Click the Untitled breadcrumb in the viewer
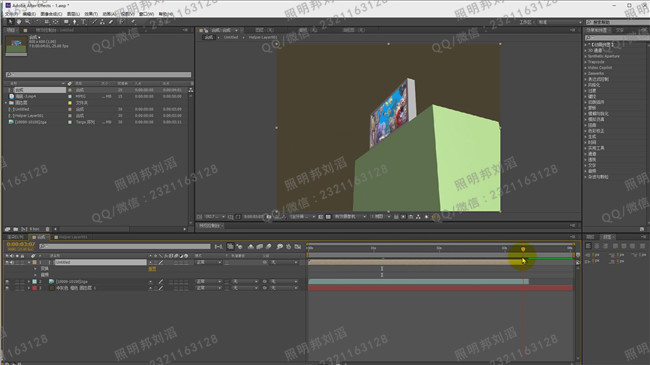 231,37
